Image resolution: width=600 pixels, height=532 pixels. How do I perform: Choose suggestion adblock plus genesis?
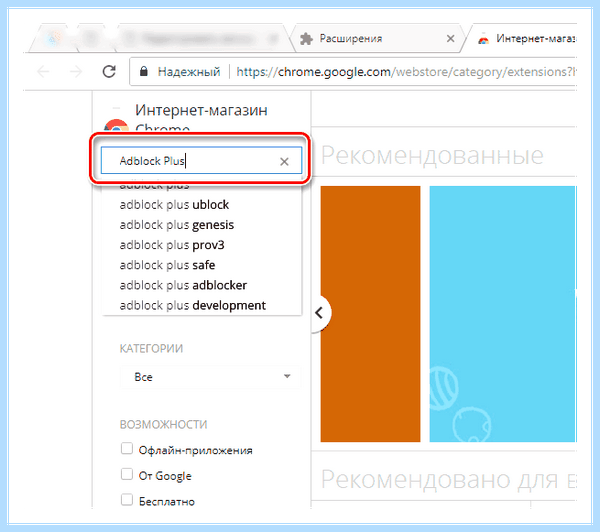coord(202,225)
